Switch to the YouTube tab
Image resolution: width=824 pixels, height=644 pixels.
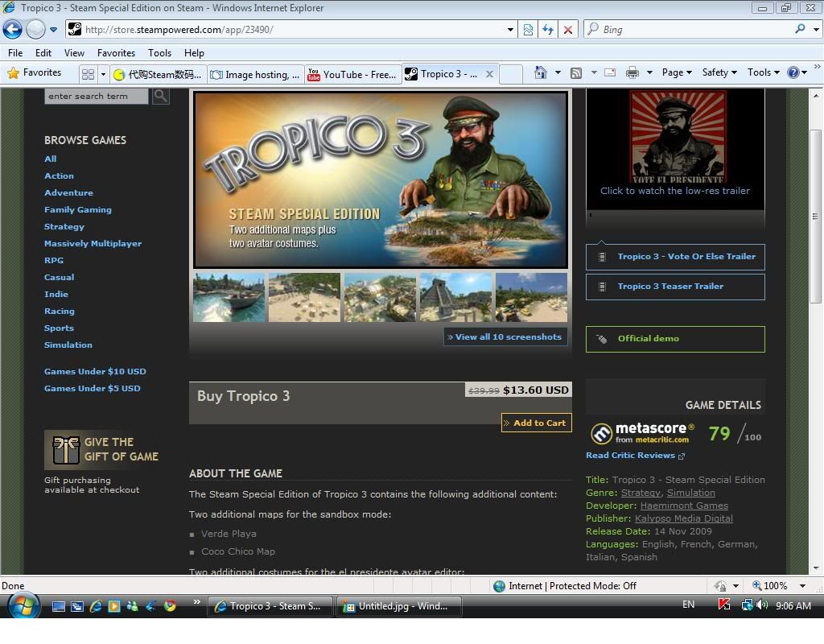(352, 75)
